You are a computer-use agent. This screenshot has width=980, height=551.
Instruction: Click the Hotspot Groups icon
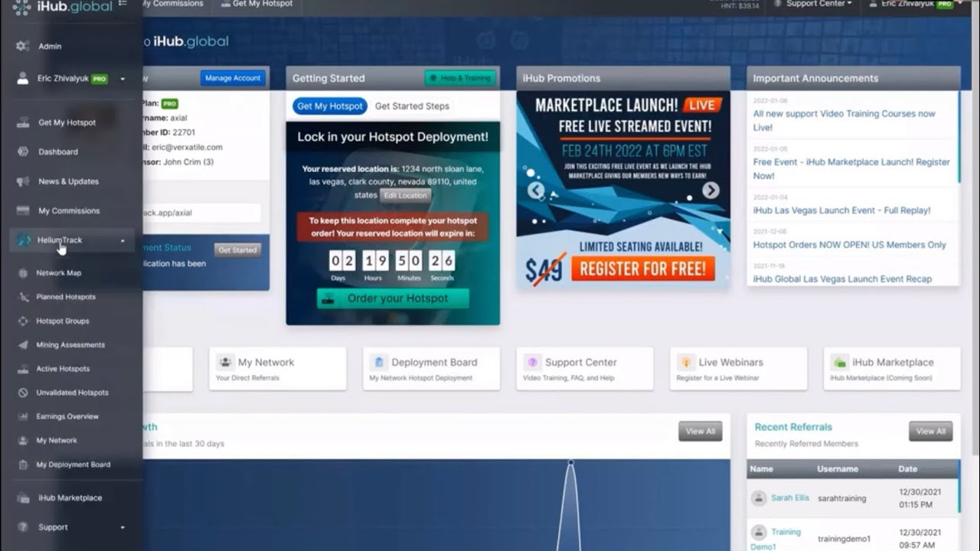[22, 321]
